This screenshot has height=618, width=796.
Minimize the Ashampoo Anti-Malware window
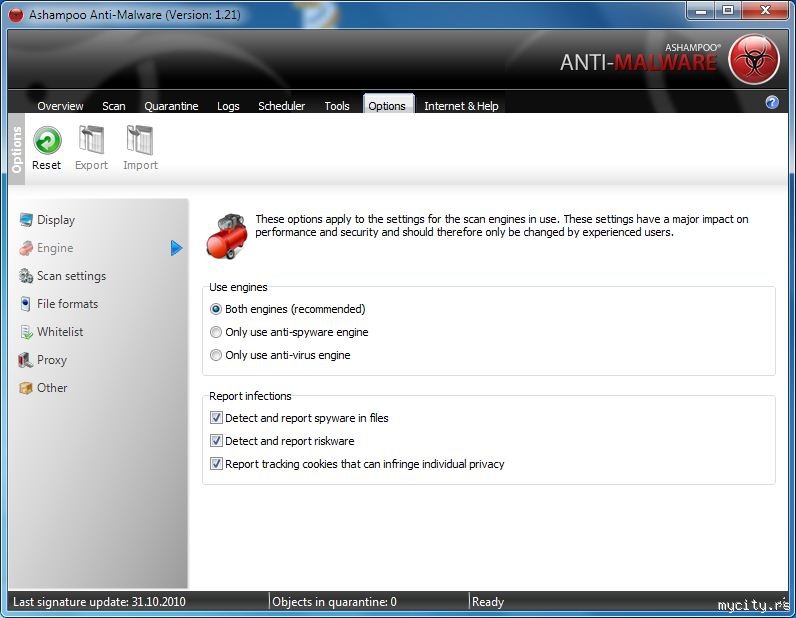(x=701, y=10)
